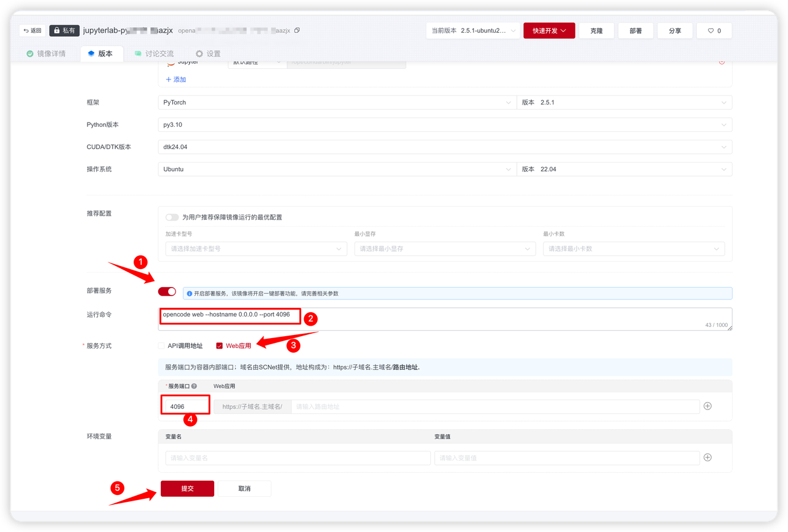
Task: Click the plus icon beside 路由地址 field
Action: coord(707,406)
